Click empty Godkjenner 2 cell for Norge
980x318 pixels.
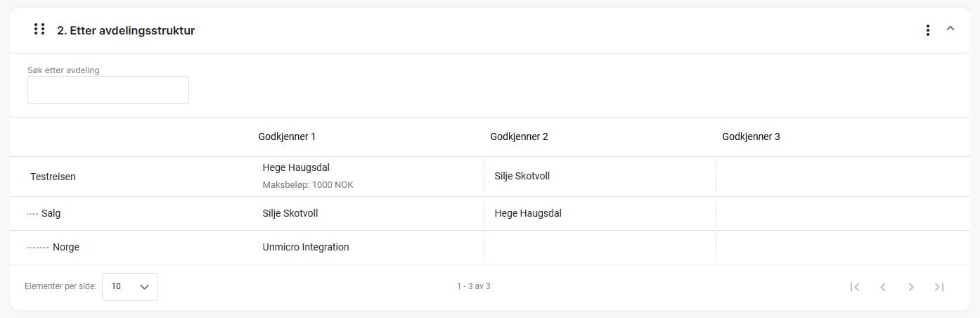tap(599, 247)
